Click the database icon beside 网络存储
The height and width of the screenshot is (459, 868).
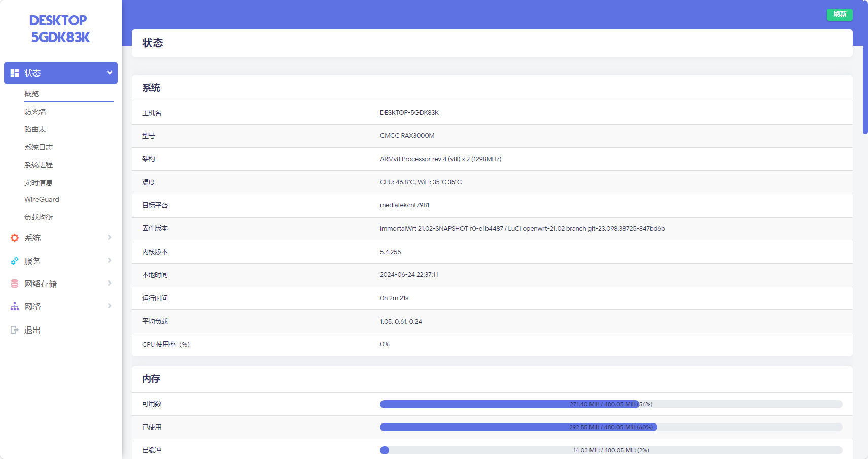click(x=15, y=284)
